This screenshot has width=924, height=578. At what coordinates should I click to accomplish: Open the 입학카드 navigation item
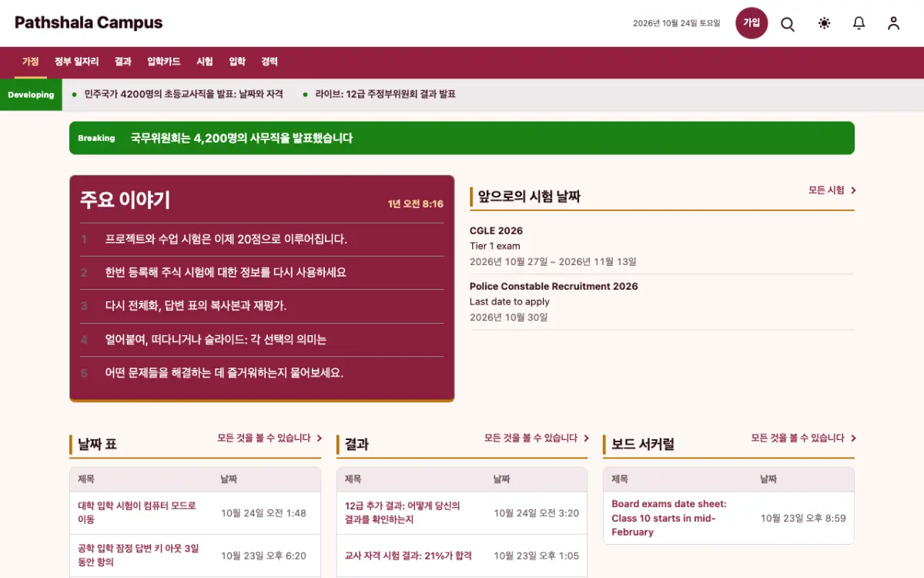(x=164, y=62)
